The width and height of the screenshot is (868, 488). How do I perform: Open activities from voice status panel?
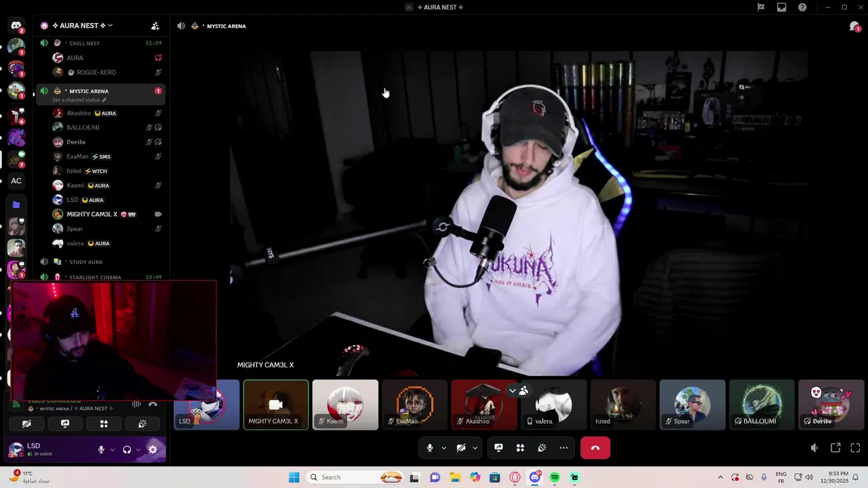(104, 424)
